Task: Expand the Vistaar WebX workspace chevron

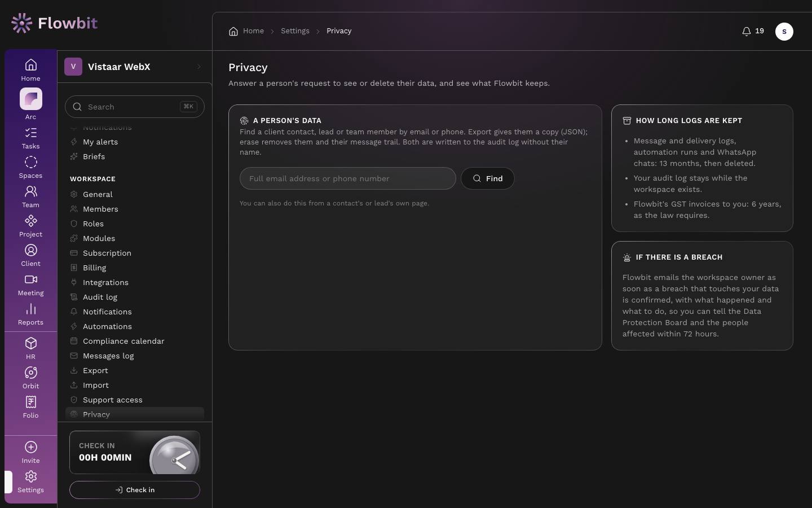Action: point(198,67)
